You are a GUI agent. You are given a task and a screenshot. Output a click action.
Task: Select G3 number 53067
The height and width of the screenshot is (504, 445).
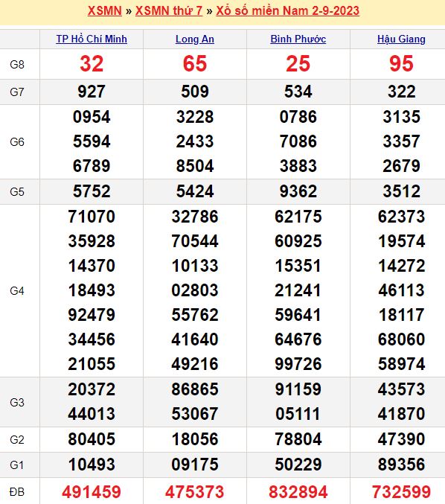point(195,414)
